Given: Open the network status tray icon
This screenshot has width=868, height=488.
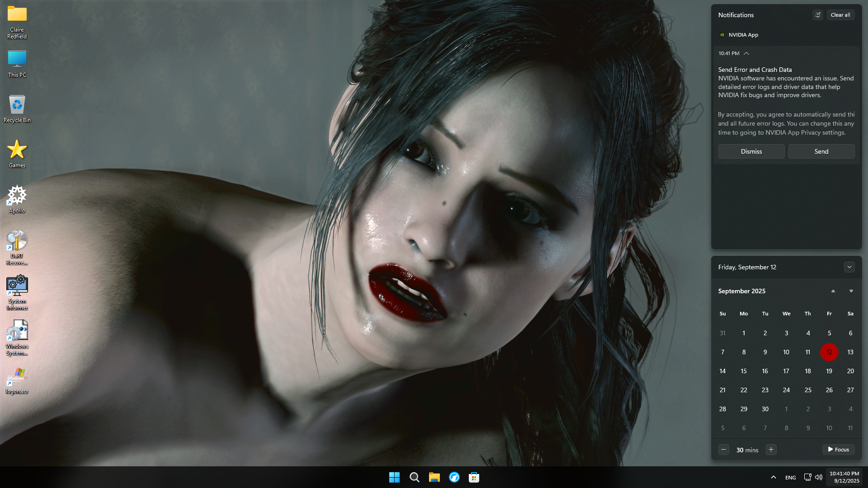Looking at the screenshot, I should tap(807, 477).
